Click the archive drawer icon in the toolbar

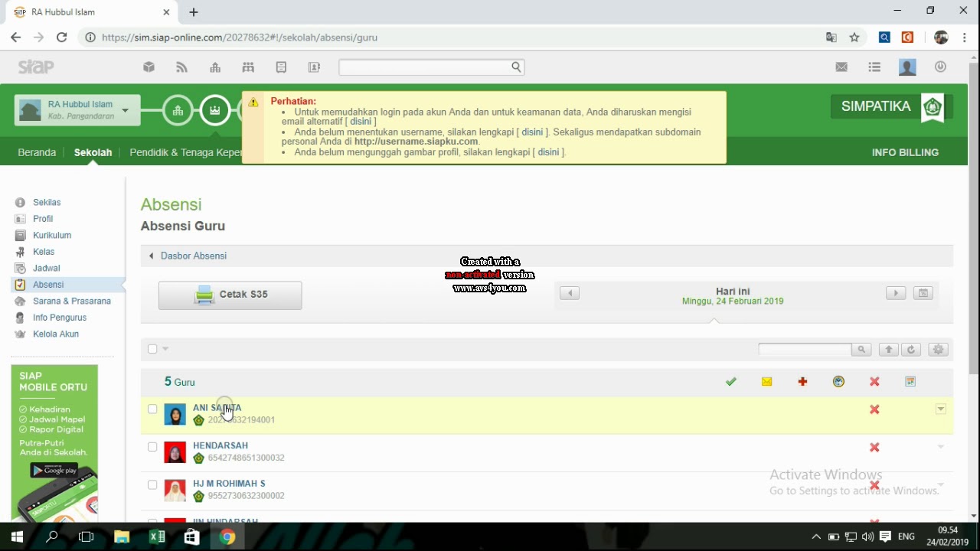coord(281,67)
